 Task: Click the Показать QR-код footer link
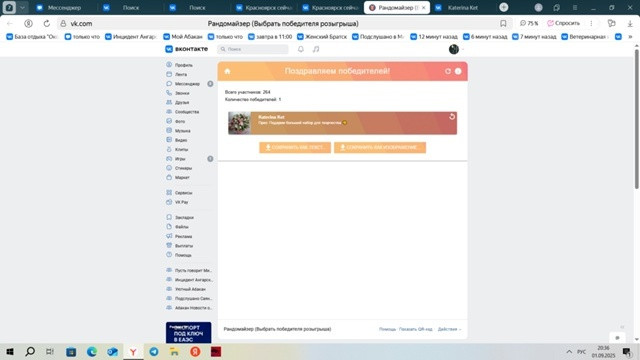(x=416, y=329)
